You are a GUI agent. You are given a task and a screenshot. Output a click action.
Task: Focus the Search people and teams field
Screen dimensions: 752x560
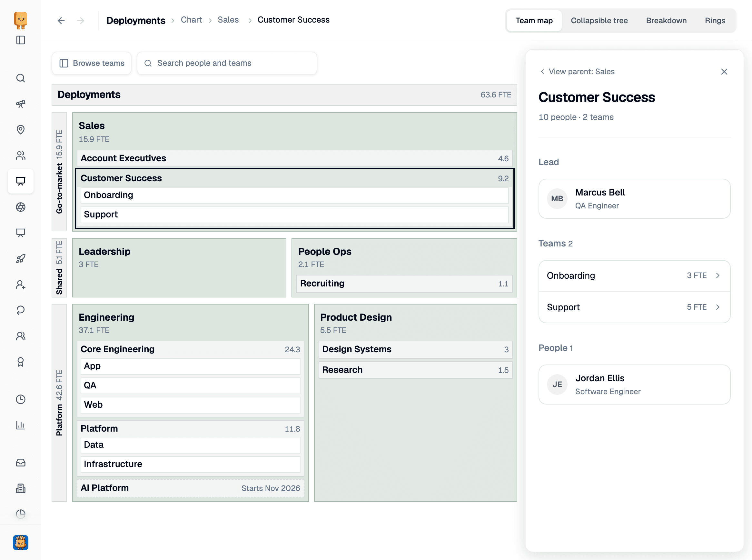227,63
